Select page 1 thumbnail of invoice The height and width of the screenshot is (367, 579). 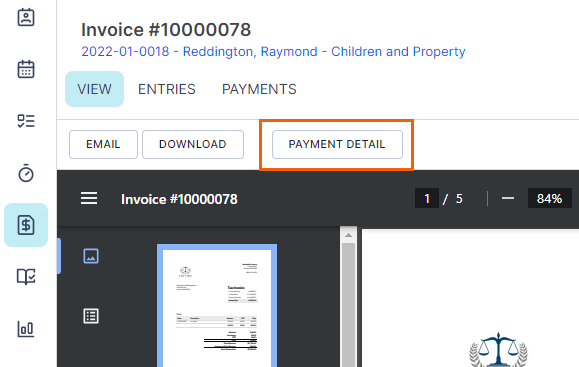point(217,306)
